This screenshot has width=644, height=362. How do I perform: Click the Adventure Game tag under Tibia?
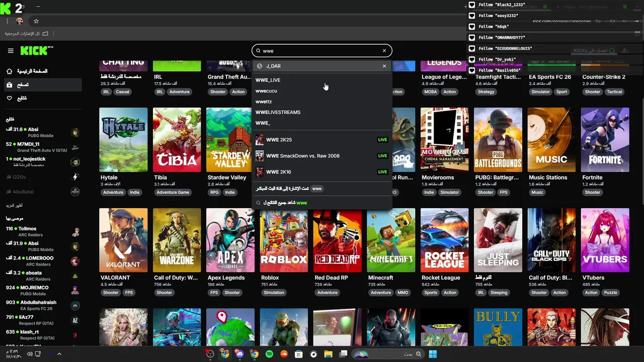click(173, 193)
